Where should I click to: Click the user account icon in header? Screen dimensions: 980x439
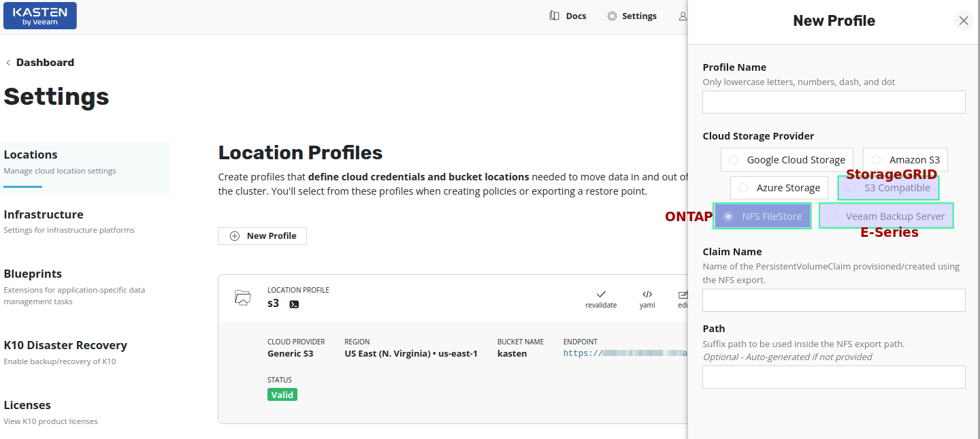[683, 16]
